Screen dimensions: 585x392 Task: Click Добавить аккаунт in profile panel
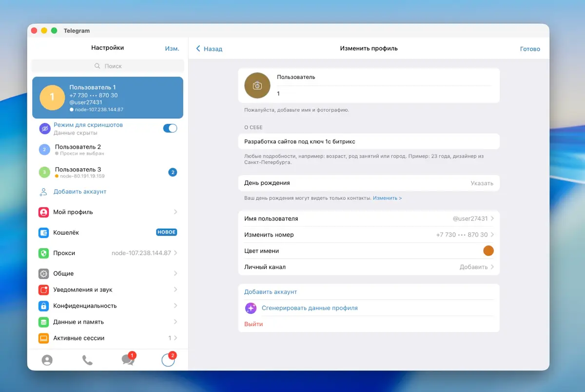tap(271, 292)
